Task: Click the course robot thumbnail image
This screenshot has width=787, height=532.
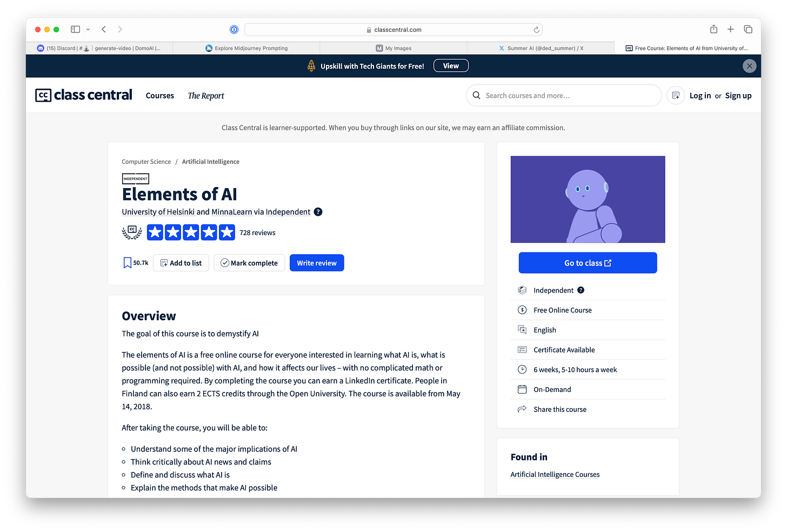Action: (x=588, y=199)
